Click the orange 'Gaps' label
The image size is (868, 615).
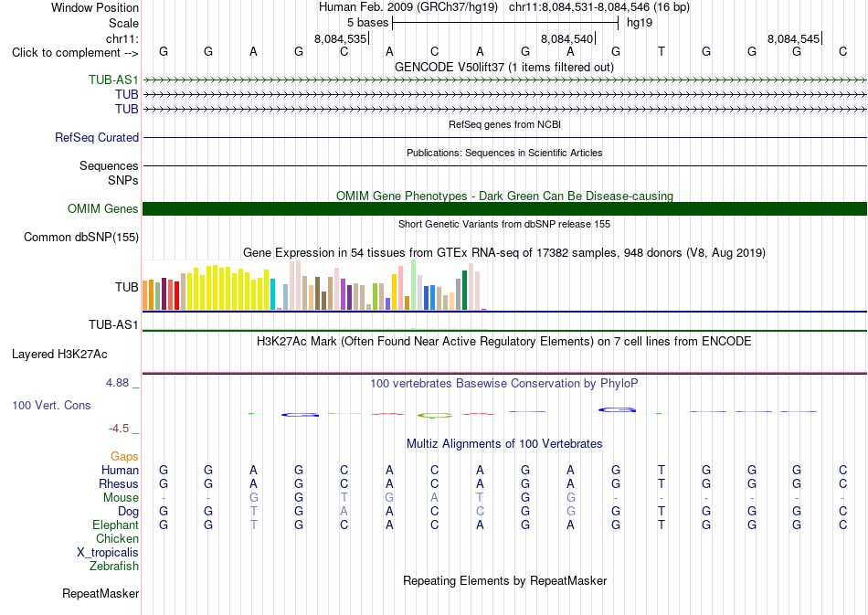(124, 456)
